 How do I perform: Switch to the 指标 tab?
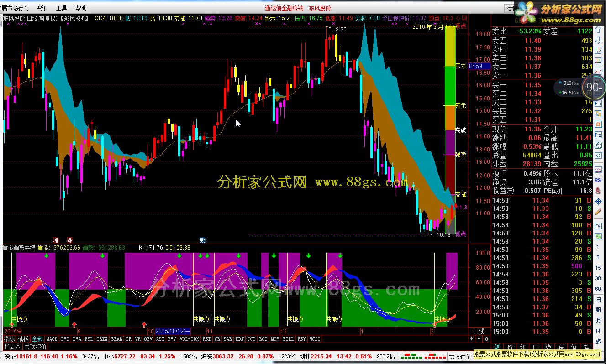[x=10, y=339]
